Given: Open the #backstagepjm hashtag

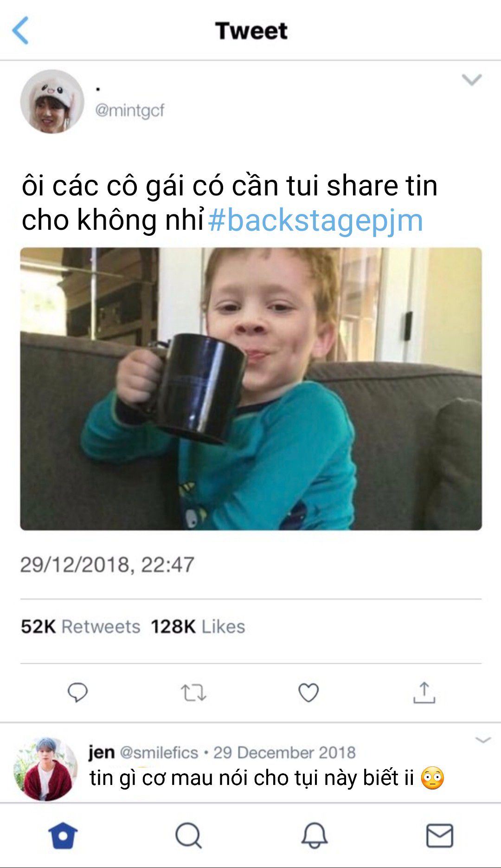Looking at the screenshot, I should 315,220.
